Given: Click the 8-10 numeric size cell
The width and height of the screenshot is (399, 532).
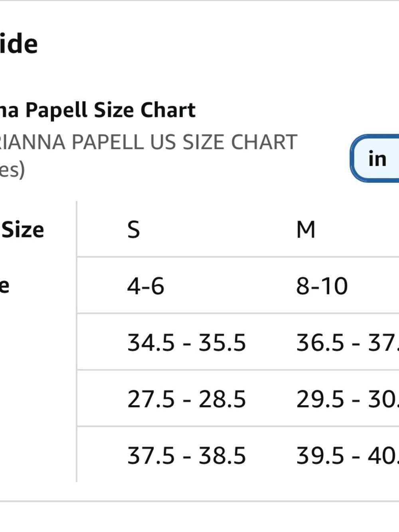Looking at the screenshot, I should pyautogui.click(x=322, y=286).
